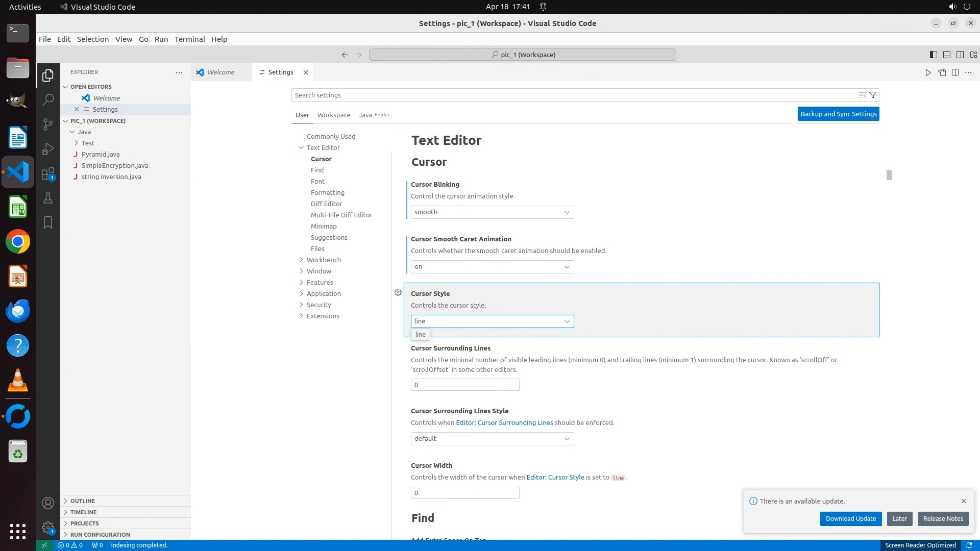Switch to the Workspace settings tab
Viewport: 980px width, 551px height.
(x=334, y=115)
